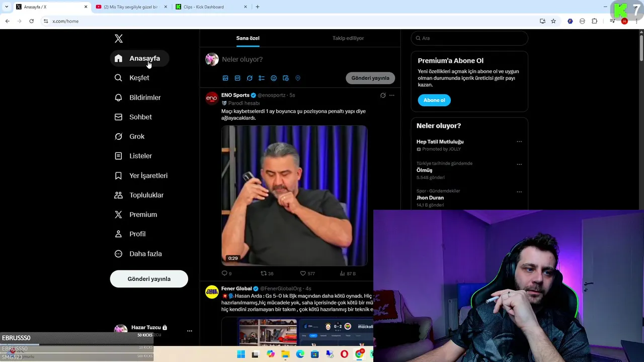Expand Daha fazla in the sidebar

(x=138, y=254)
